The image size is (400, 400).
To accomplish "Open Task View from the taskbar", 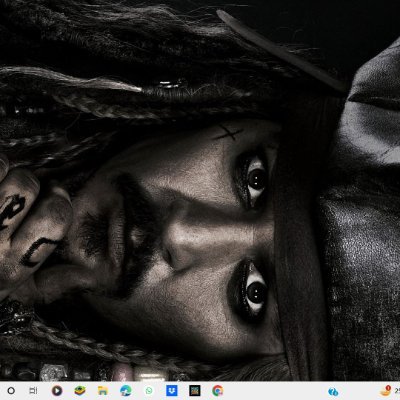I will [33, 390].
